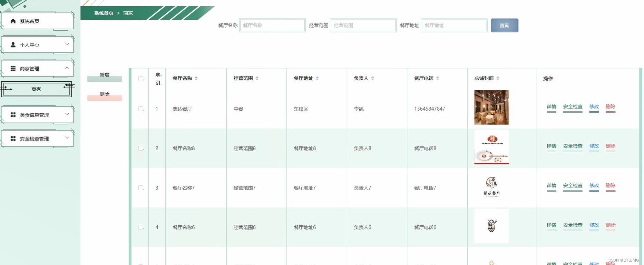The height and width of the screenshot is (265, 644).
Task: Expand the 安全检查管理 menu chevron
Action: (67, 138)
